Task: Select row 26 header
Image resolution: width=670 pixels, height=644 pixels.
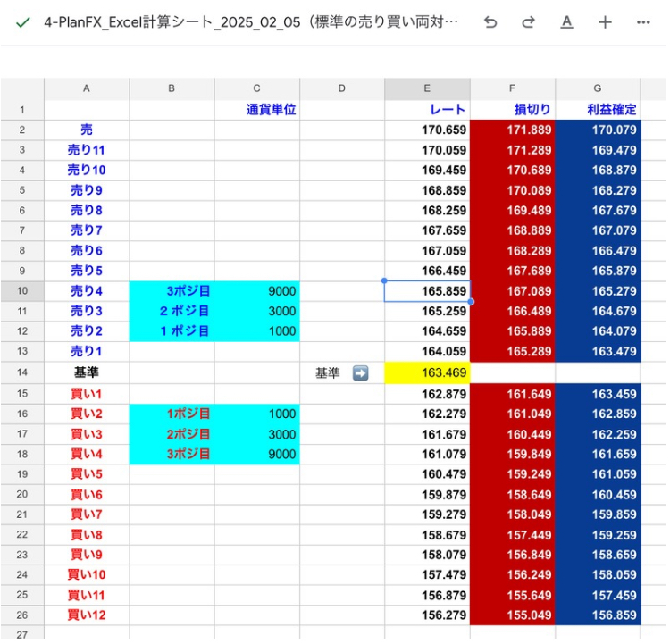Action: (22, 615)
